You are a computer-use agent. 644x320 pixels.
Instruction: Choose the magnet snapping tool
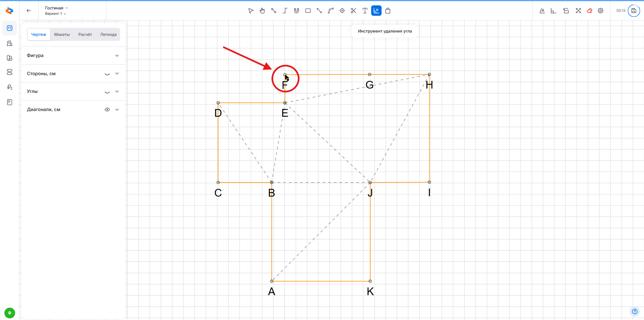click(x=296, y=11)
